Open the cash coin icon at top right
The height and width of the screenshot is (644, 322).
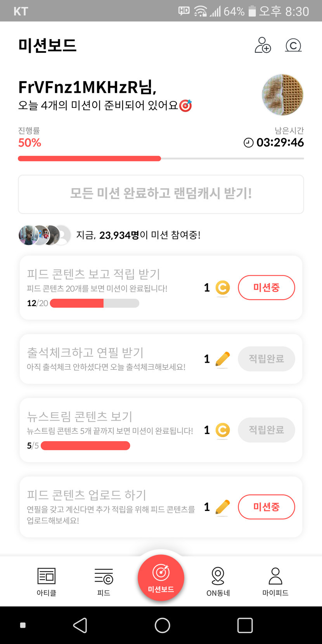click(293, 45)
